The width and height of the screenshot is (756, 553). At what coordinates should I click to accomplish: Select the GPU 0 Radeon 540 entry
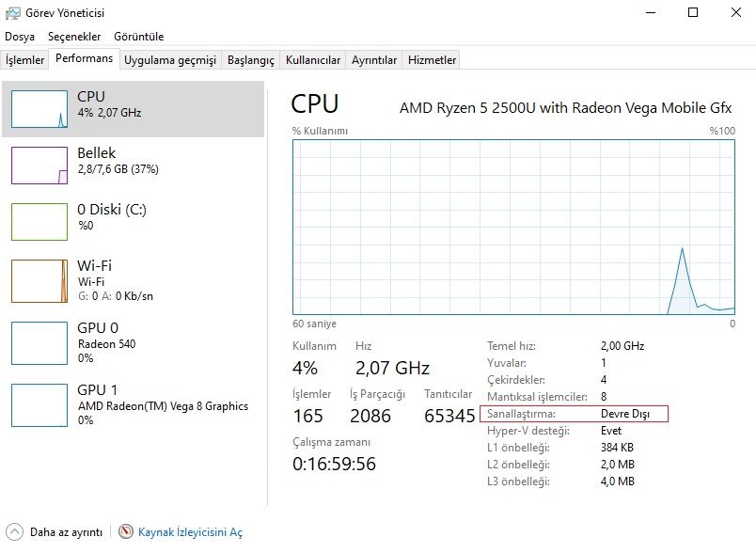pyautogui.click(x=39, y=342)
